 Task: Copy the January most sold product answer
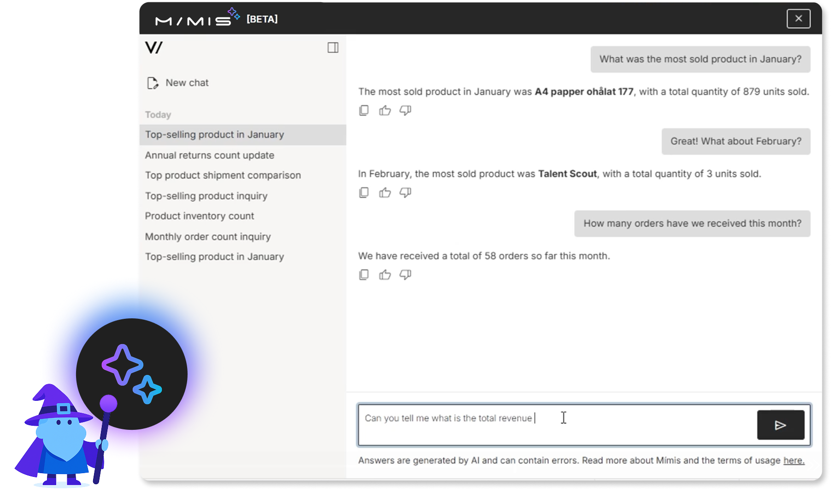[x=364, y=111]
